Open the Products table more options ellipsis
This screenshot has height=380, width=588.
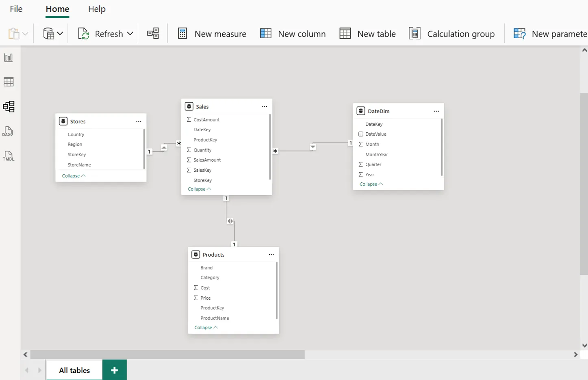coord(271,255)
